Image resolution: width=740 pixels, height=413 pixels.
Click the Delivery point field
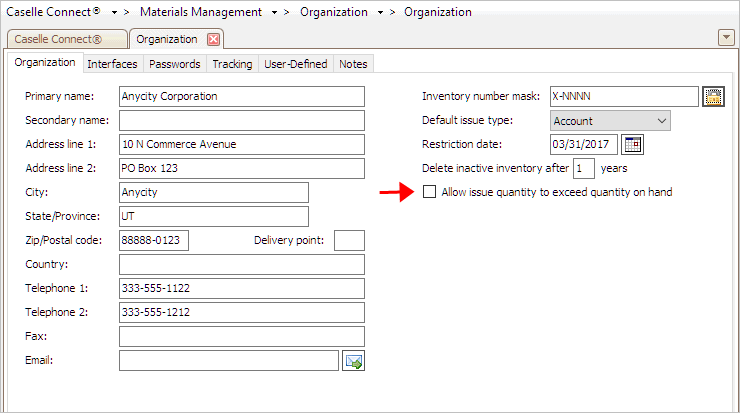pos(349,240)
